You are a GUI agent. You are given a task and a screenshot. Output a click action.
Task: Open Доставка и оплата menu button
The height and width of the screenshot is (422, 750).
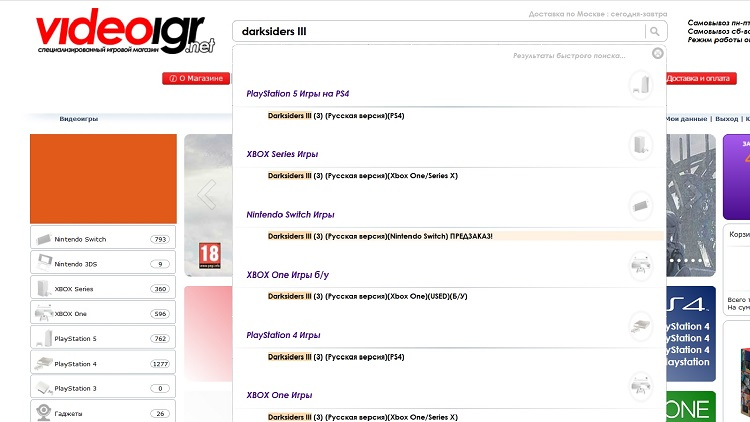tap(701, 78)
